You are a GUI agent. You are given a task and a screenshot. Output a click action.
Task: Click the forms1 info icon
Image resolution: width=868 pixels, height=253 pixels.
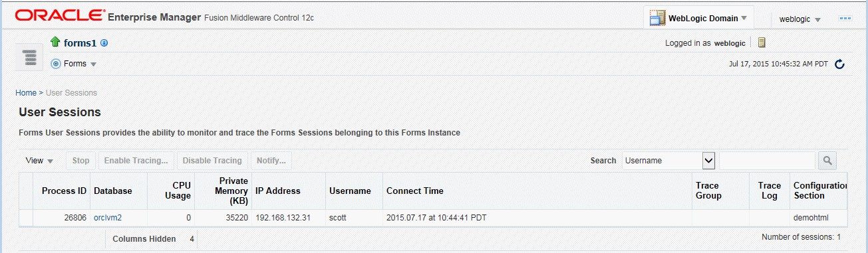[104, 43]
